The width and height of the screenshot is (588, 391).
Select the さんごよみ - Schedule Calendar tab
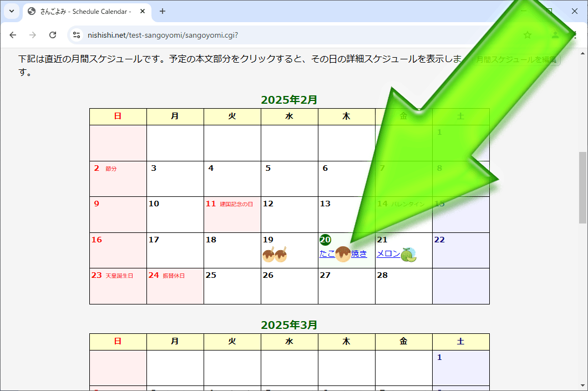(x=88, y=12)
